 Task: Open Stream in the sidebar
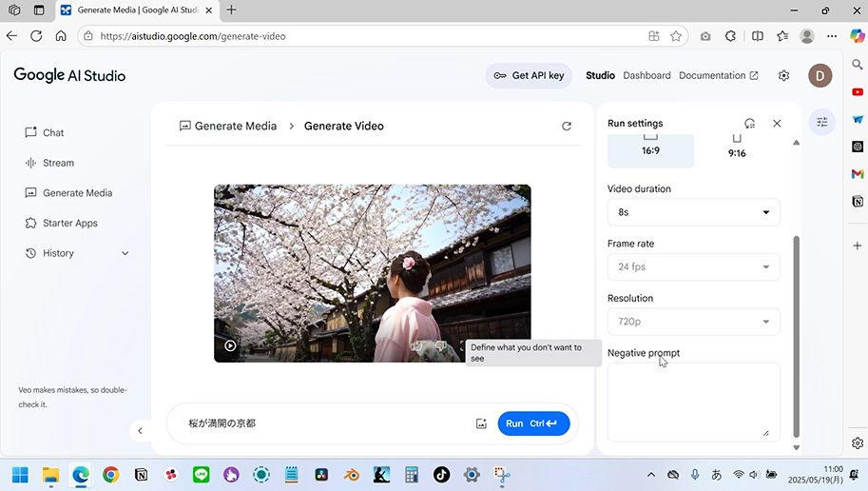[58, 163]
